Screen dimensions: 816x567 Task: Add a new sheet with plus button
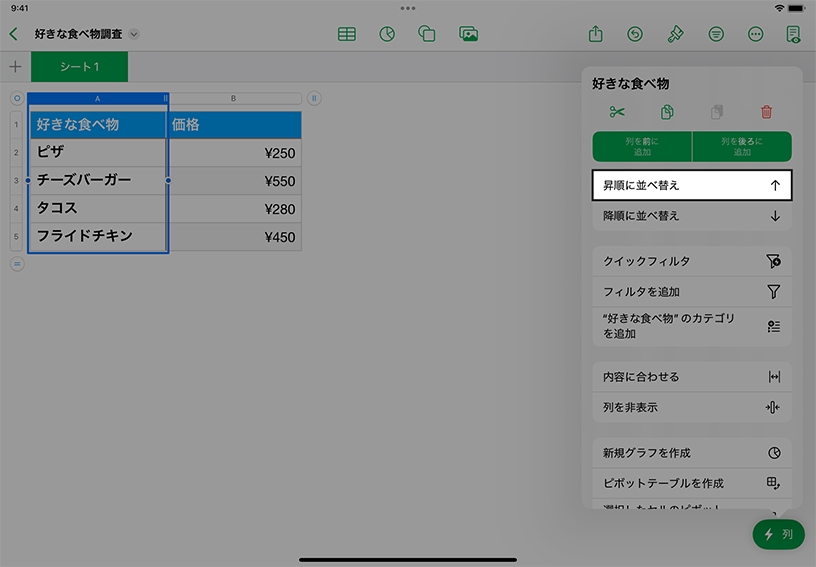(15, 67)
